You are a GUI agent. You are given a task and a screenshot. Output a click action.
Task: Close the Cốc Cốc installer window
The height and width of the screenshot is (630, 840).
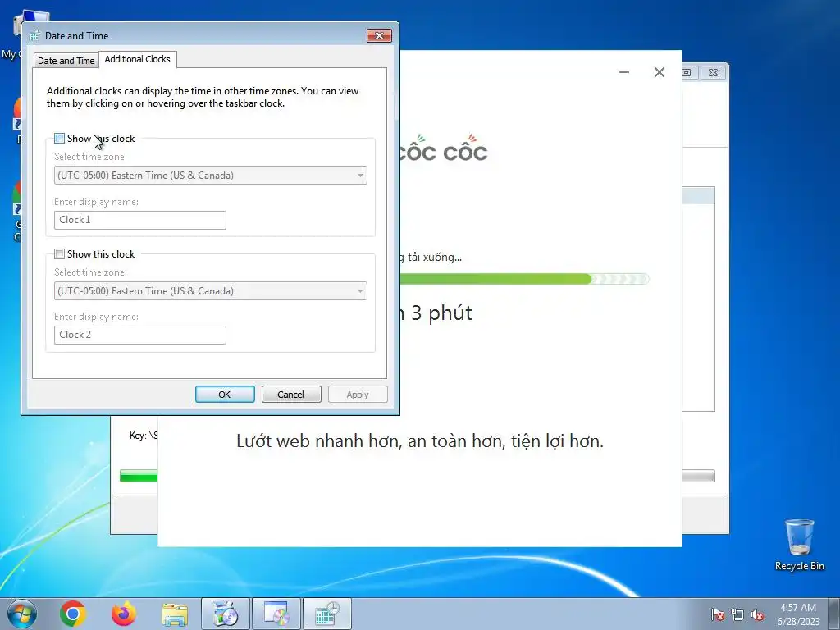[660, 72]
